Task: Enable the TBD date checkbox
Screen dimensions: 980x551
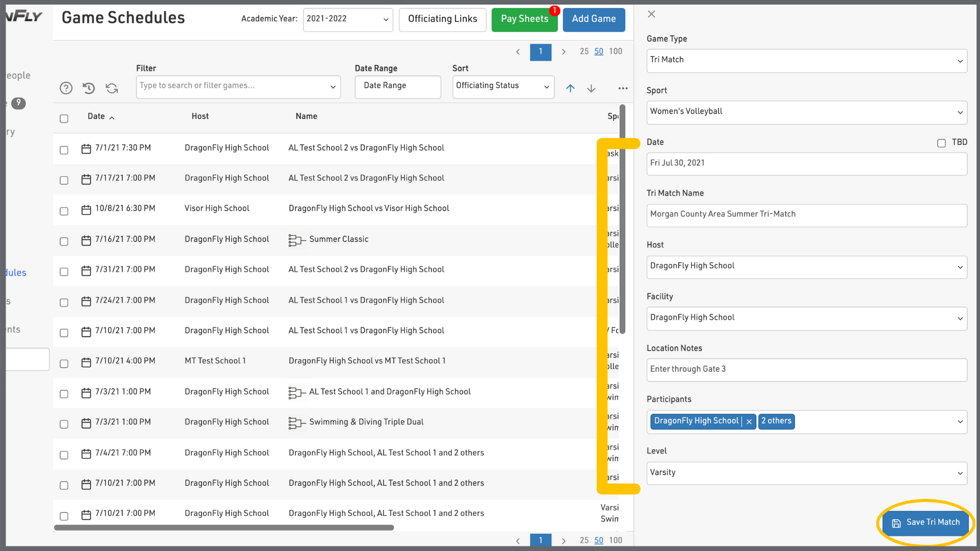Action: (941, 143)
